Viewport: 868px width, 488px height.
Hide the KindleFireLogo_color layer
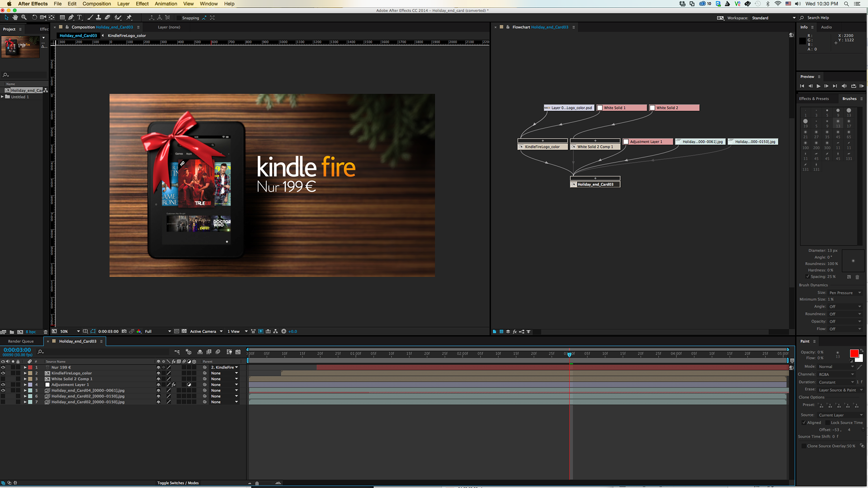pyautogui.click(x=3, y=373)
